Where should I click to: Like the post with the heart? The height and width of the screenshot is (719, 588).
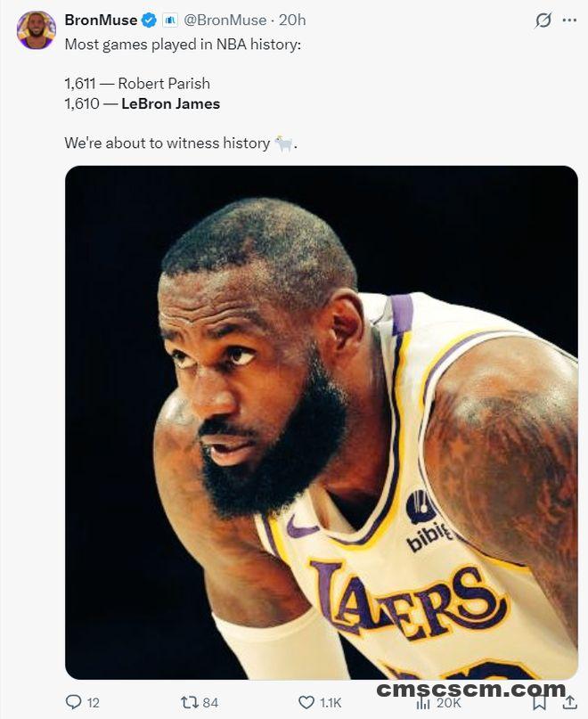306,702
